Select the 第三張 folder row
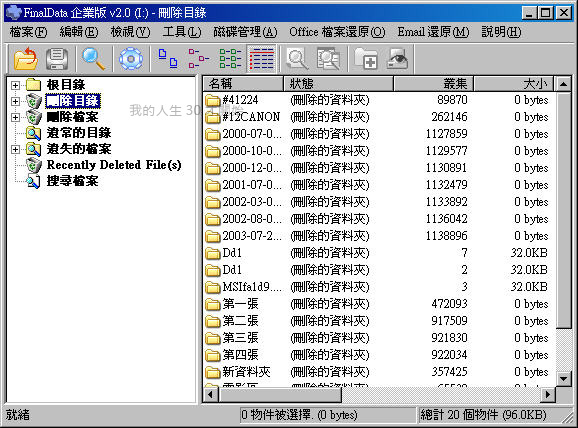The height and width of the screenshot is (428, 578). click(378, 338)
